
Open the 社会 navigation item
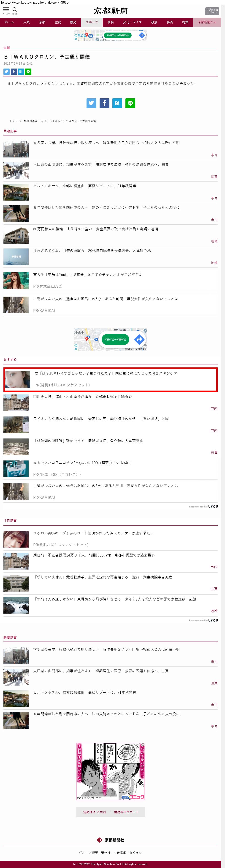(x=111, y=22)
